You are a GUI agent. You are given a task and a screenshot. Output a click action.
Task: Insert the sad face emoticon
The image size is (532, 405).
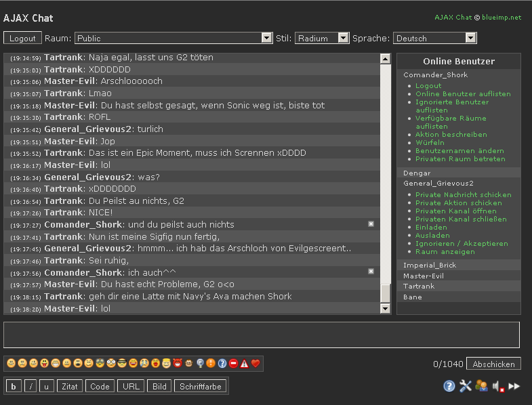(x=22, y=364)
